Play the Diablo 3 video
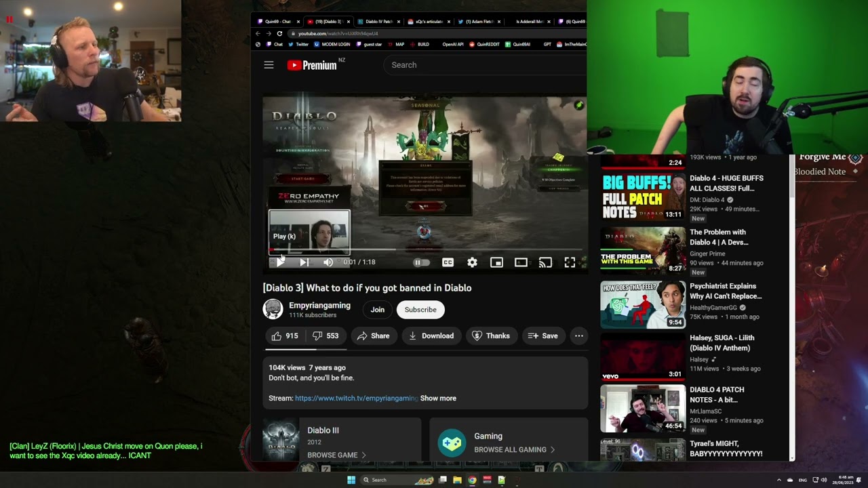Screen dimensions: 868x488 280,262
